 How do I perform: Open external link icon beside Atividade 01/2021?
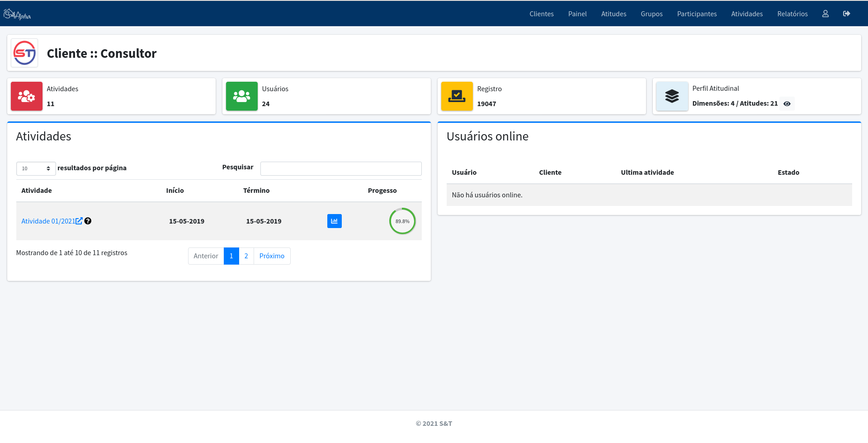coord(79,221)
